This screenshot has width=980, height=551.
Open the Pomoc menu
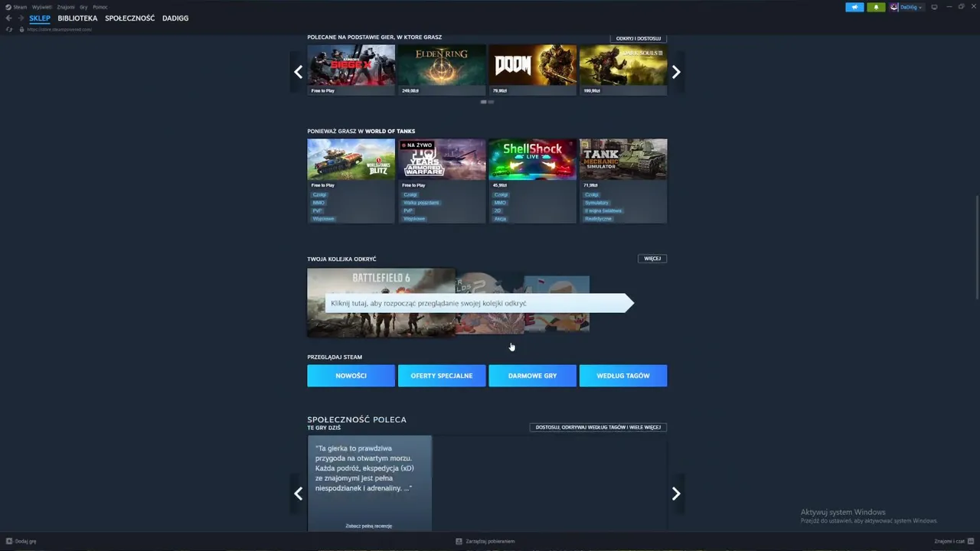[100, 7]
